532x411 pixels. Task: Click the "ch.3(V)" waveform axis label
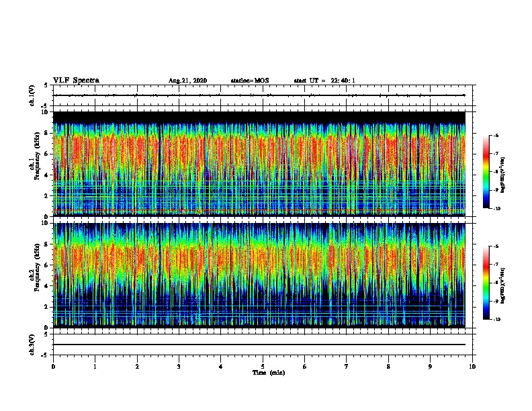tap(32, 345)
